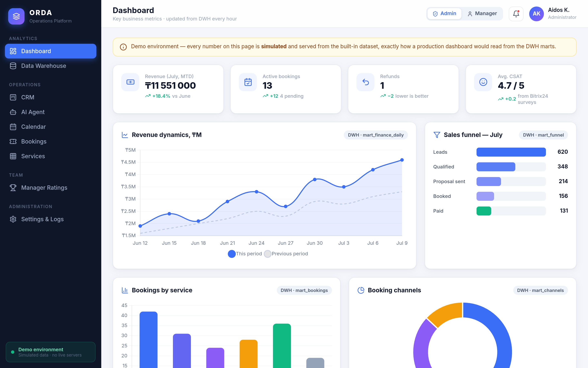The height and width of the screenshot is (368, 588).
Task: Click the Bookings ticket icon
Action: point(13,141)
